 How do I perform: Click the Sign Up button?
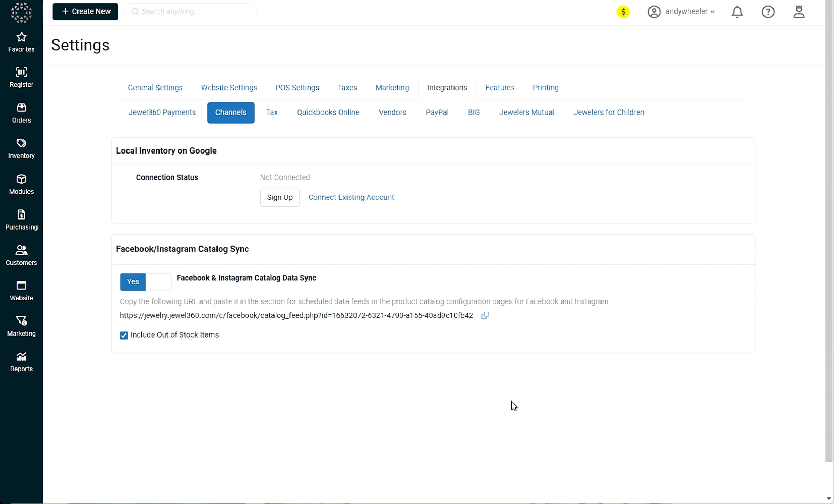(x=279, y=198)
